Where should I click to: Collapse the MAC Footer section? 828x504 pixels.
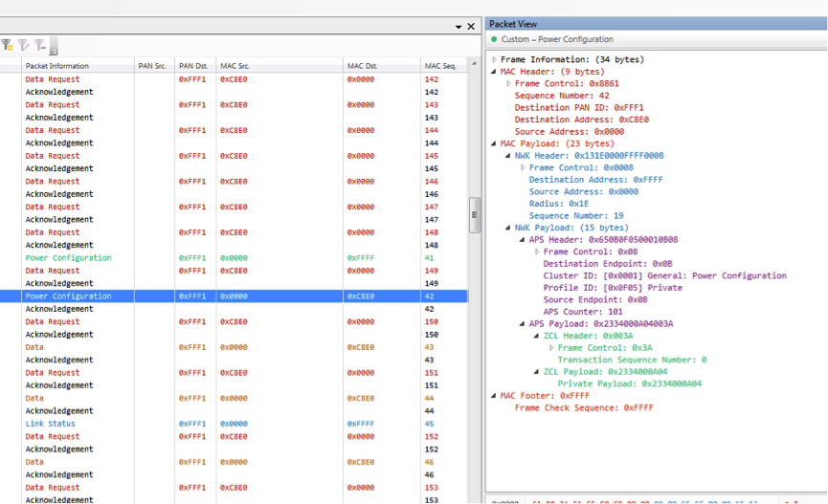click(494, 396)
